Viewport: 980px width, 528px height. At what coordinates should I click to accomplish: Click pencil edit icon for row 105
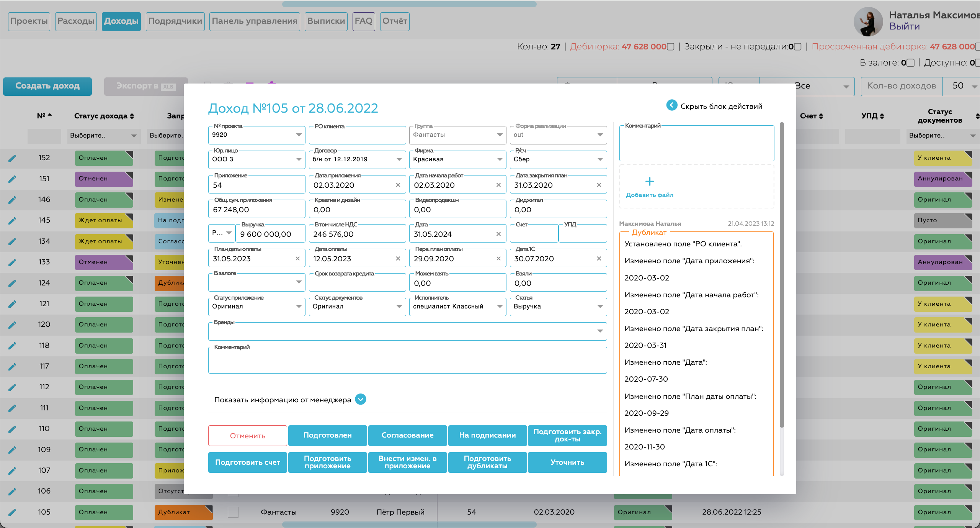click(x=12, y=512)
